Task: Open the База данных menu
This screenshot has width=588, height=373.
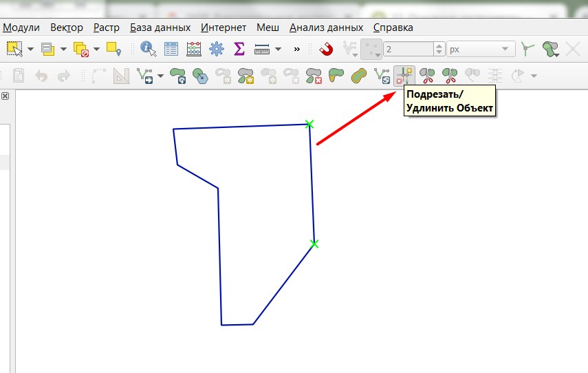Action: coord(160,28)
